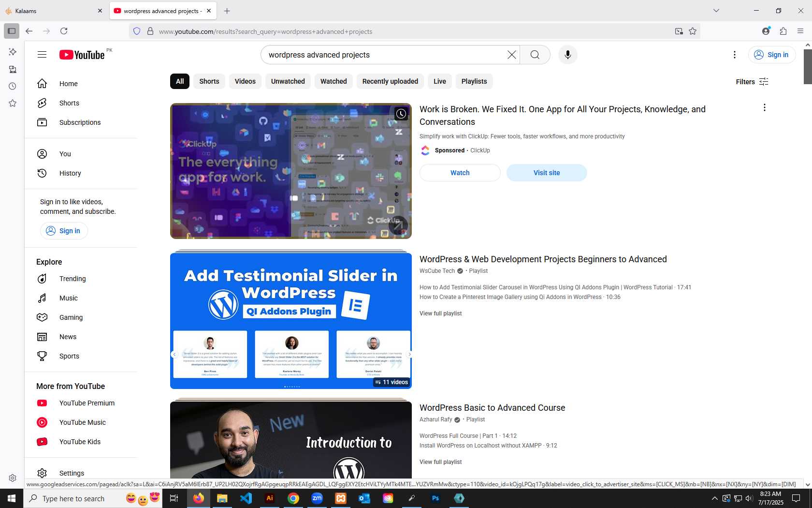Bookmark this page with star icon

click(693, 31)
